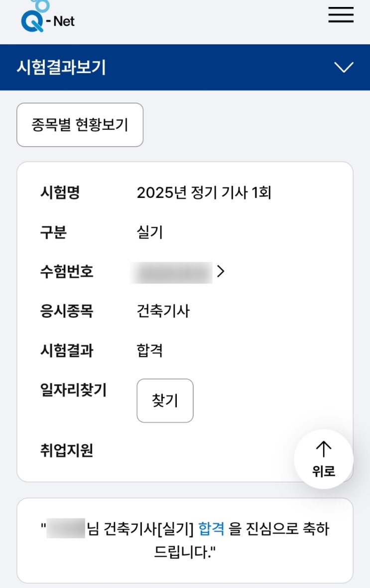Click the 응시종목 field label
This screenshot has height=588, width=370.
click(x=67, y=311)
